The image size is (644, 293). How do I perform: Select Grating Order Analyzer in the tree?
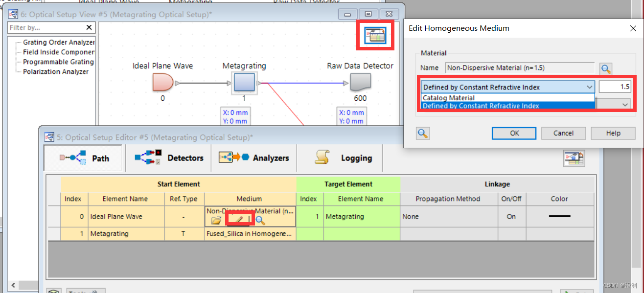(x=59, y=43)
